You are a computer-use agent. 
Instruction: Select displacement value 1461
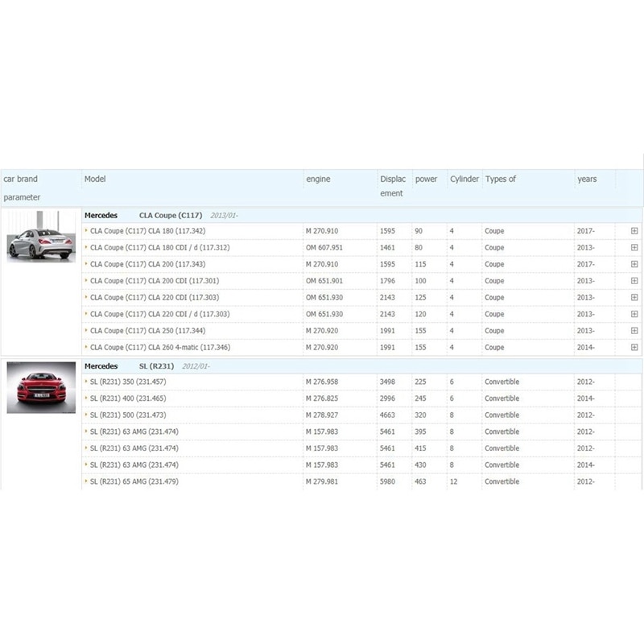tap(387, 248)
